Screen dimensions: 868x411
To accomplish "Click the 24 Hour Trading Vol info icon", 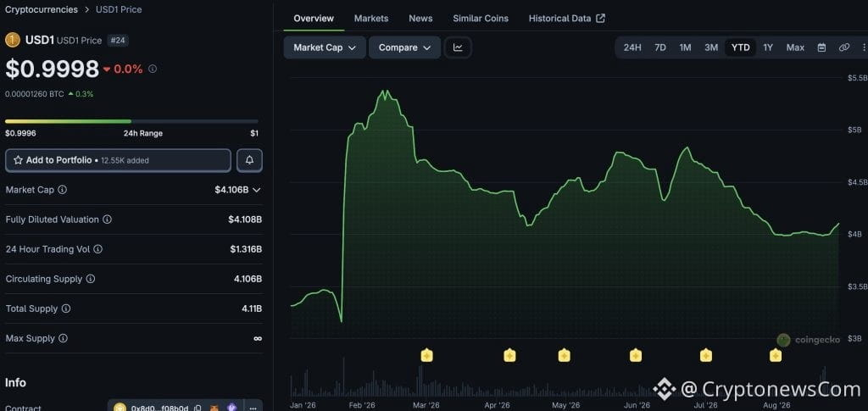I will point(98,249).
